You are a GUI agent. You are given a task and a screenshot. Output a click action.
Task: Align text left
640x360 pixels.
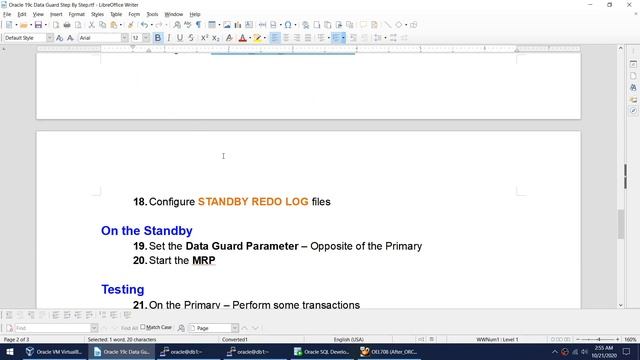(275, 38)
